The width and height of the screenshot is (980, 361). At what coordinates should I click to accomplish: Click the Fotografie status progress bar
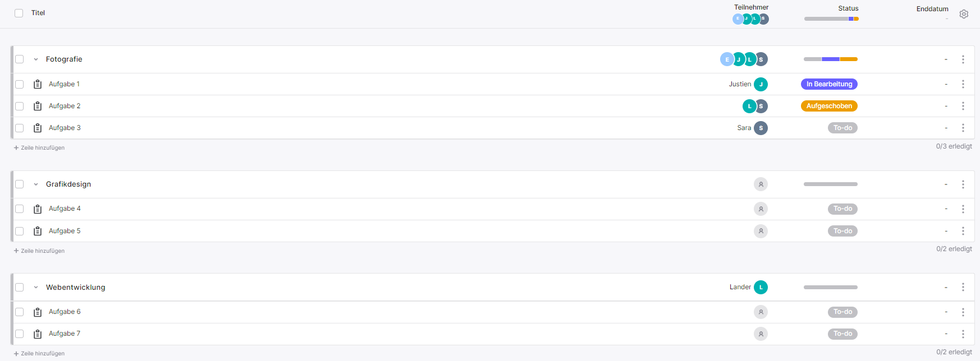click(831, 59)
